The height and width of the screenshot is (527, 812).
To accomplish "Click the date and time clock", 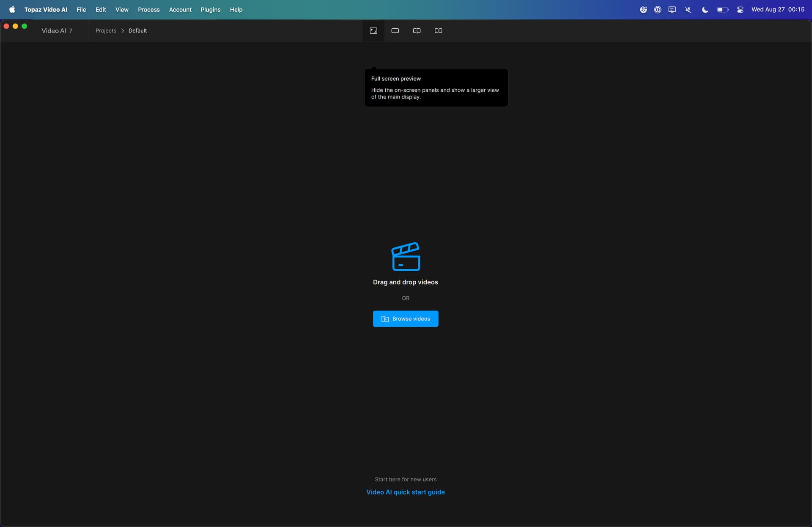I will click(x=777, y=9).
